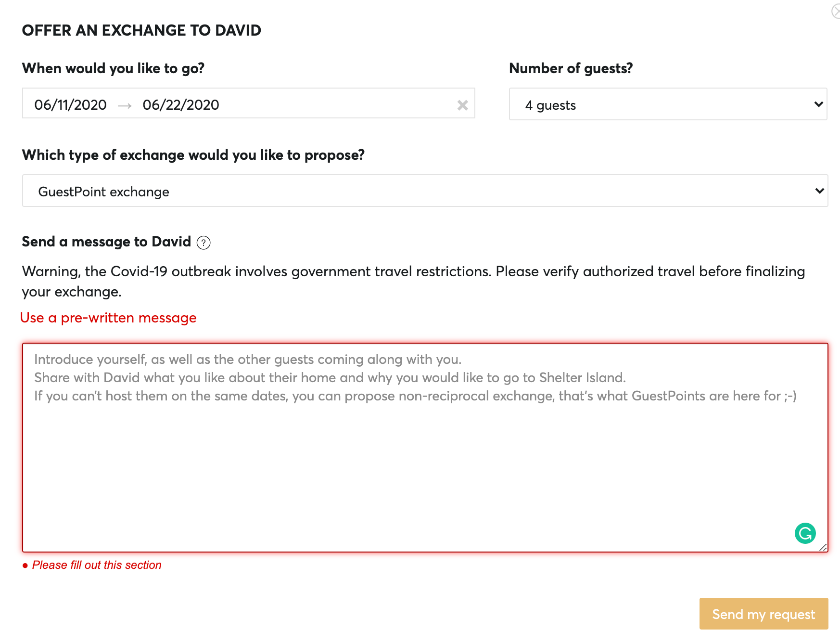Click the When would you like to go label
840x643 pixels.
pyautogui.click(x=113, y=68)
